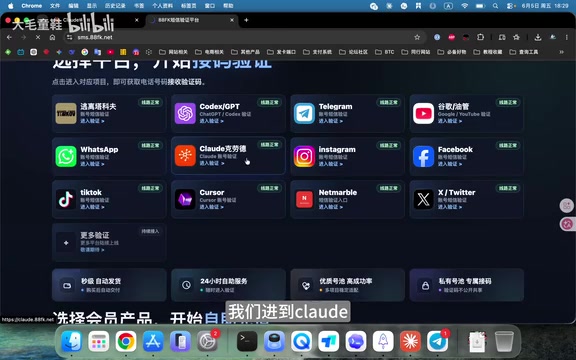Click the YouTube icon on 谷歌/油管 card
The width and height of the screenshot is (576, 360).
click(x=423, y=113)
